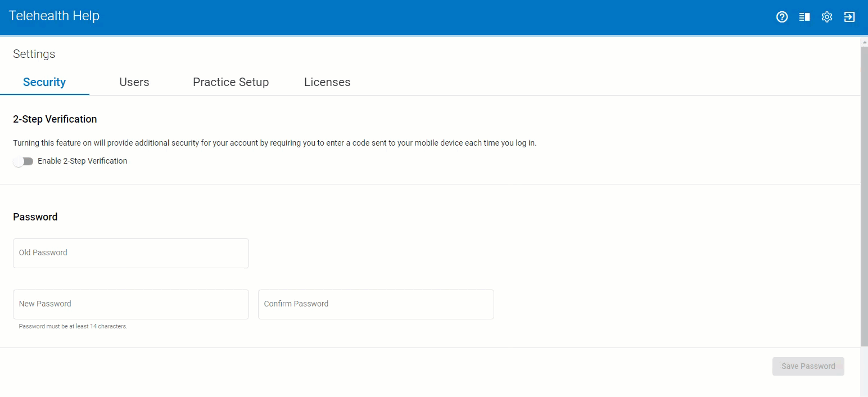This screenshot has height=397, width=868.
Task: Click 'Password must be at least 14 characters' hint
Action: click(x=73, y=326)
